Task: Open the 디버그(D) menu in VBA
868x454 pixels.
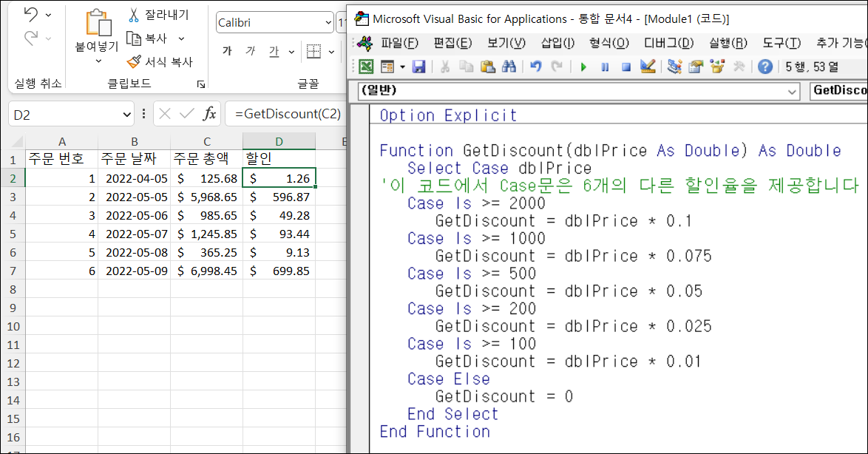Action: (669, 43)
